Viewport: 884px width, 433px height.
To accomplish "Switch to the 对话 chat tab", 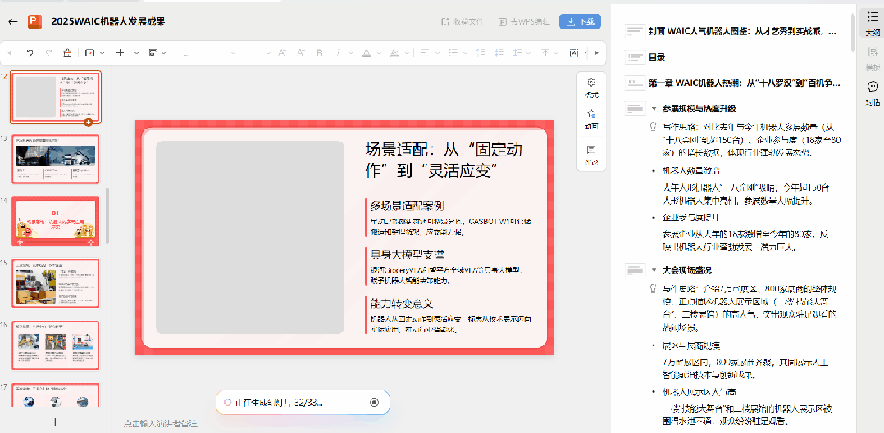I will click(x=872, y=94).
